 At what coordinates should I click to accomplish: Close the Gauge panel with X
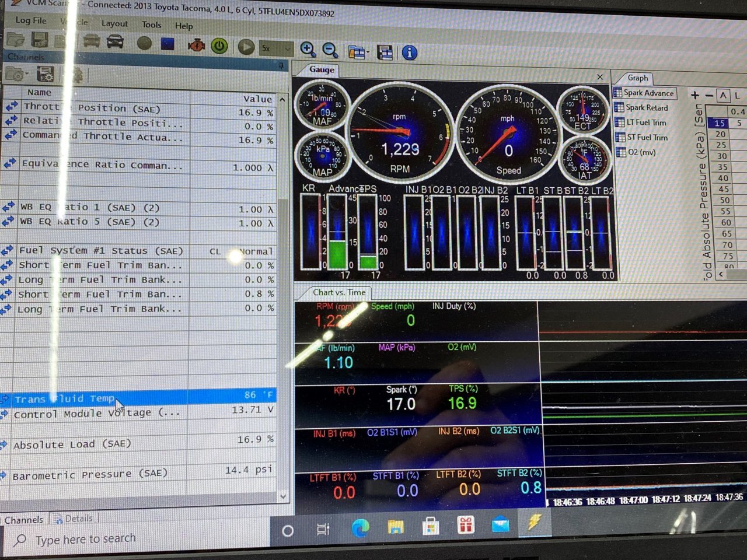(600, 77)
